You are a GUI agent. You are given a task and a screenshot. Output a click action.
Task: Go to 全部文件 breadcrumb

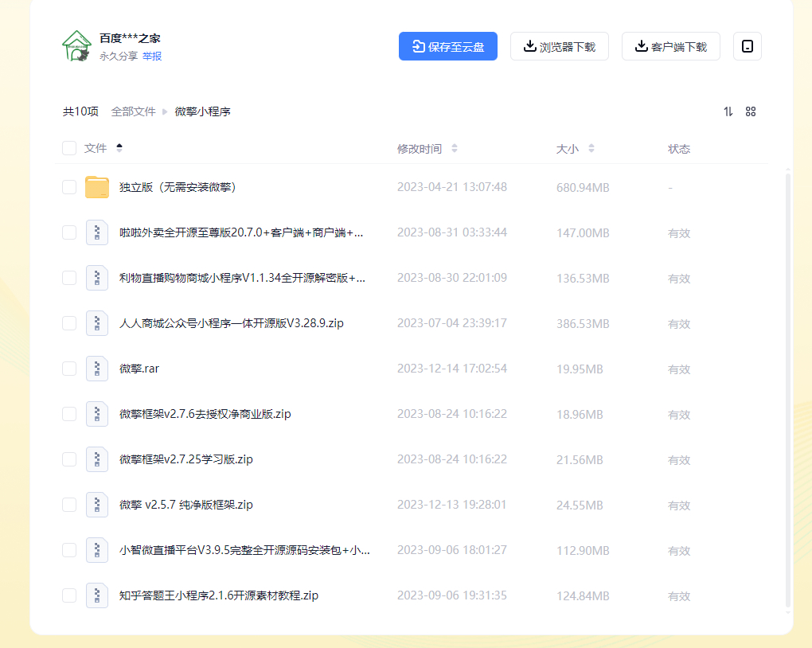pos(133,111)
